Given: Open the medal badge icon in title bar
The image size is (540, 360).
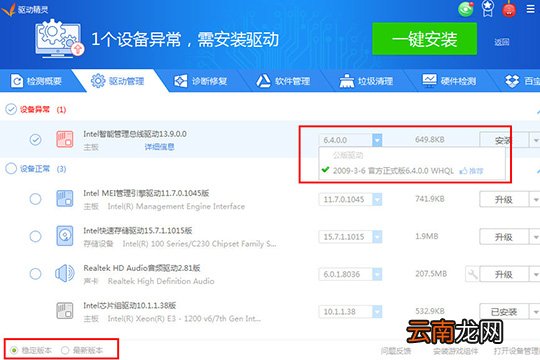Looking at the screenshot, I should click(487, 9).
